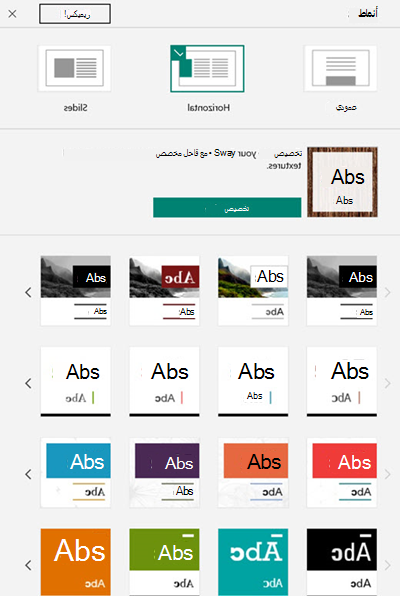Select the solid teal Abs style

coord(253,562)
